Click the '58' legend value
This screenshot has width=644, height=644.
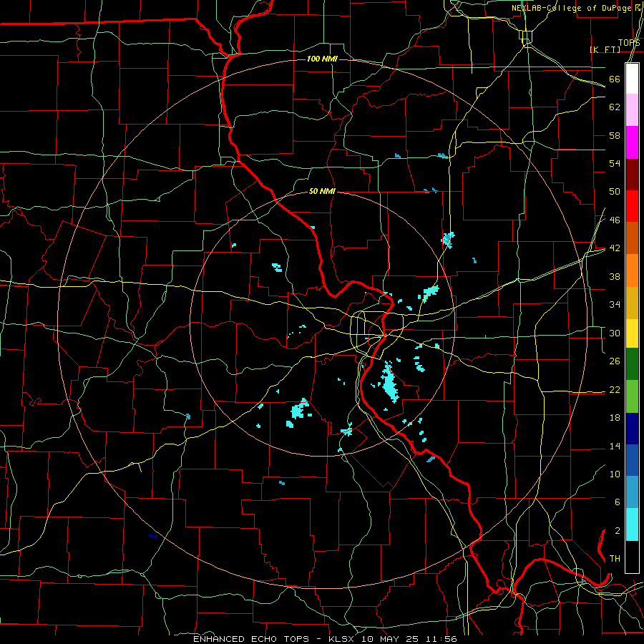615,135
